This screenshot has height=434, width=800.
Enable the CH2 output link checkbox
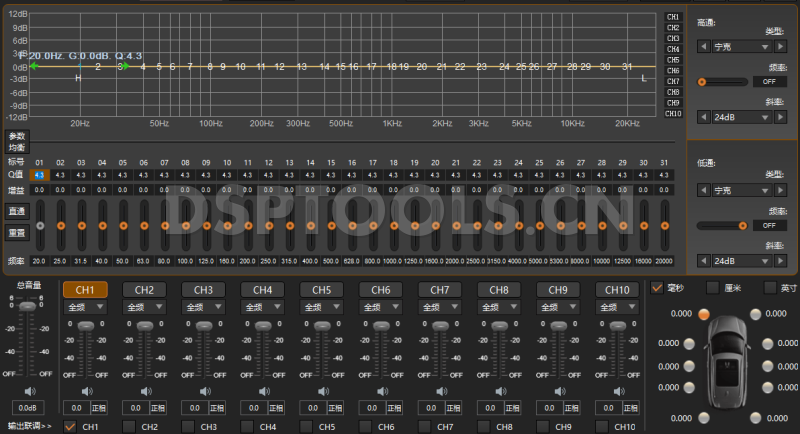pyautogui.click(x=129, y=427)
